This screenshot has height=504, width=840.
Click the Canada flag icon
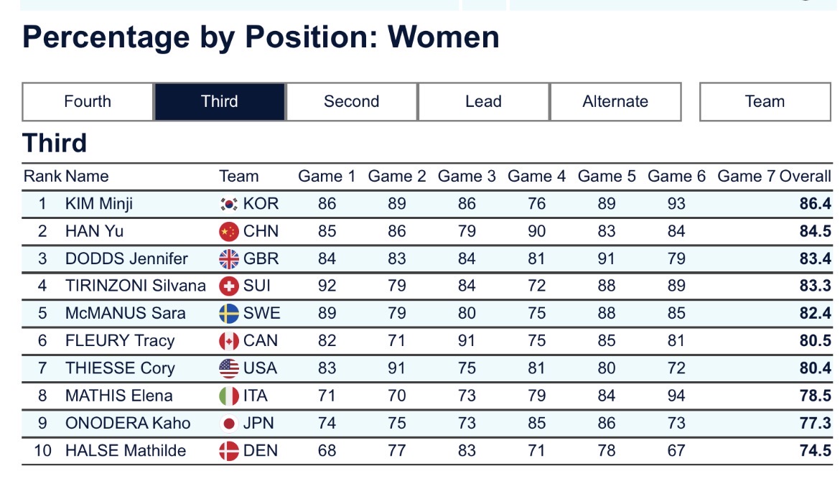228,340
